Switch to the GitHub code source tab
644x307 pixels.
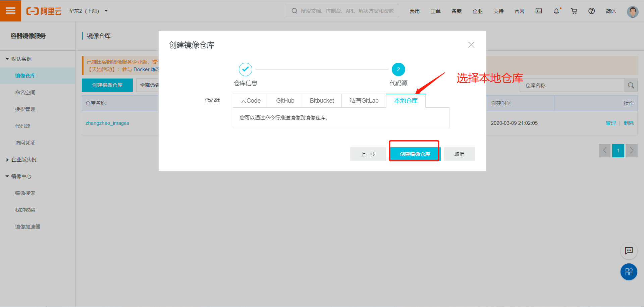click(x=285, y=100)
